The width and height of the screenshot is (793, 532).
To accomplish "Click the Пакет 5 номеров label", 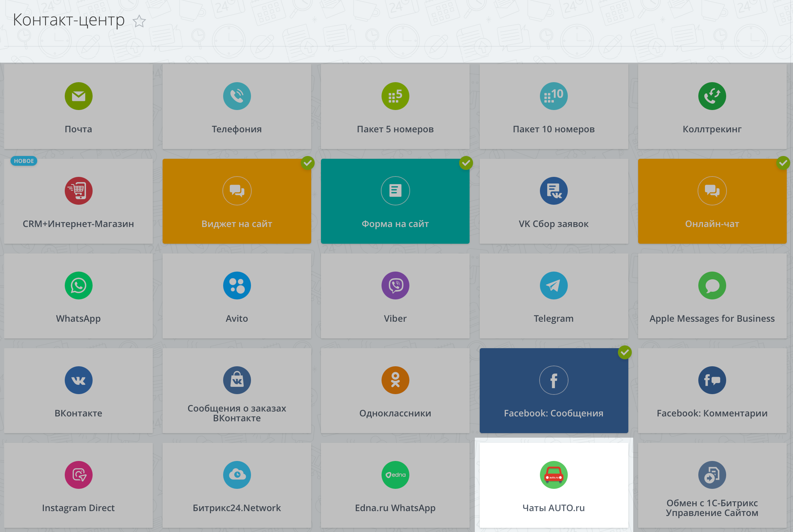I will 395,129.
